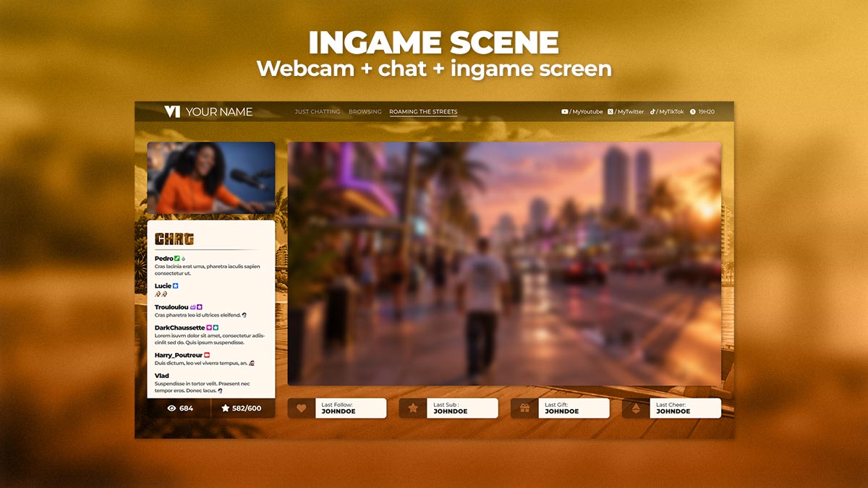The image size is (868, 488).
Task: Click Harry_Poutreur's 'Duis dictum' message
Action: (x=205, y=363)
